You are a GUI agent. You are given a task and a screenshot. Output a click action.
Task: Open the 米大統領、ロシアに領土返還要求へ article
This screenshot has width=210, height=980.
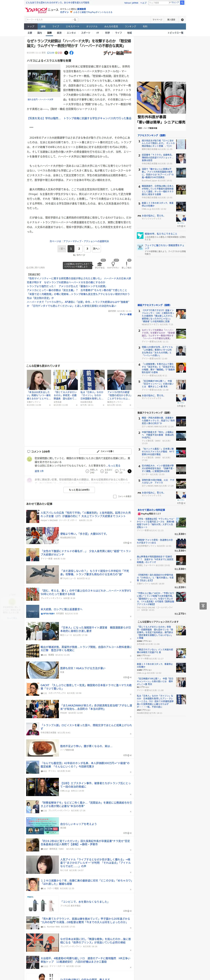pyautogui.click(x=61, y=609)
